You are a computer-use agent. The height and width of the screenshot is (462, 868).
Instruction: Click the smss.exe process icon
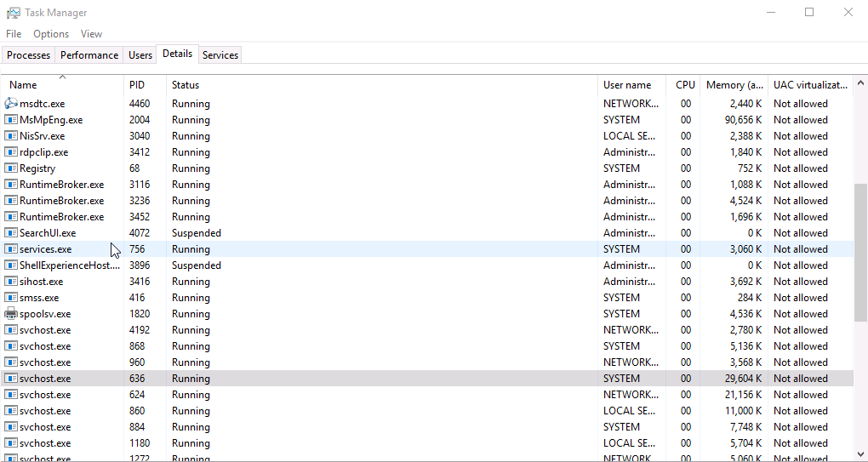pyautogui.click(x=10, y=298)
